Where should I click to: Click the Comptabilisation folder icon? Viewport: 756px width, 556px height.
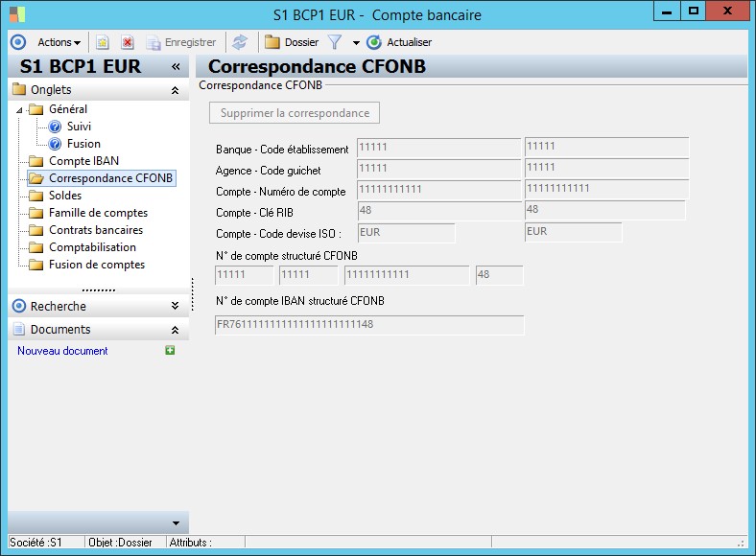[35, 247]
